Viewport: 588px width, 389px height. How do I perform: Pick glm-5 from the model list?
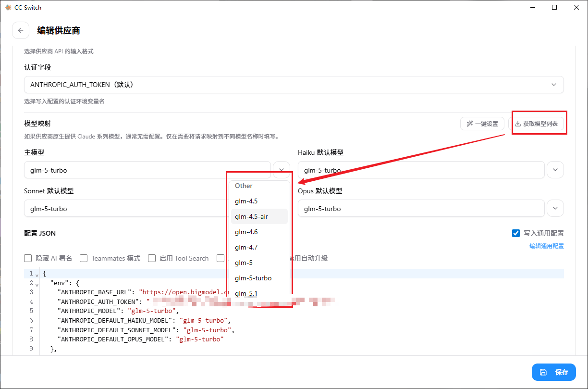click(259, 263)
